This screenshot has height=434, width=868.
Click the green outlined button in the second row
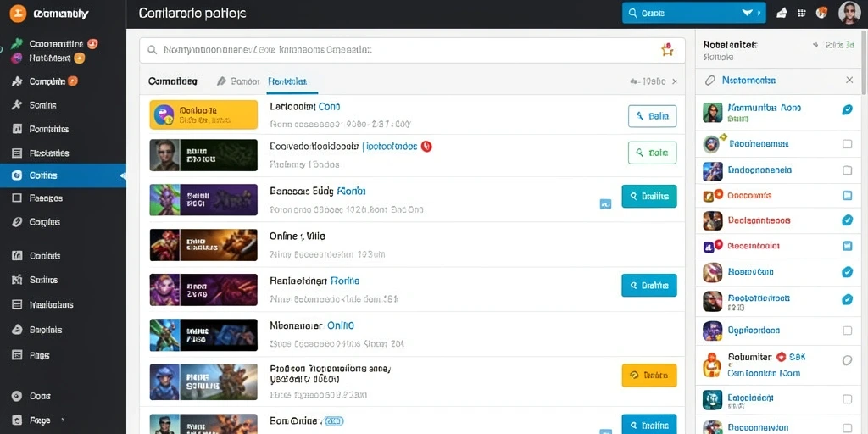pyautogui.click(x=652, y=153)
